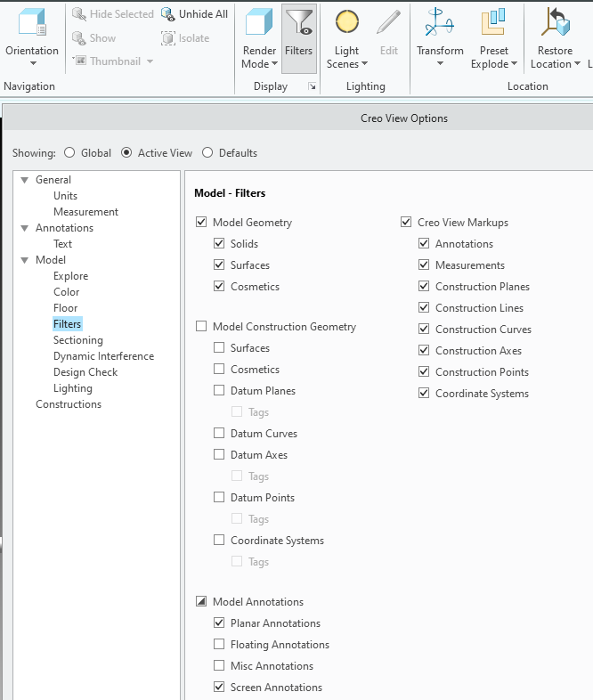
Task: Select the Defaults radio button
Action: [207, 153]
